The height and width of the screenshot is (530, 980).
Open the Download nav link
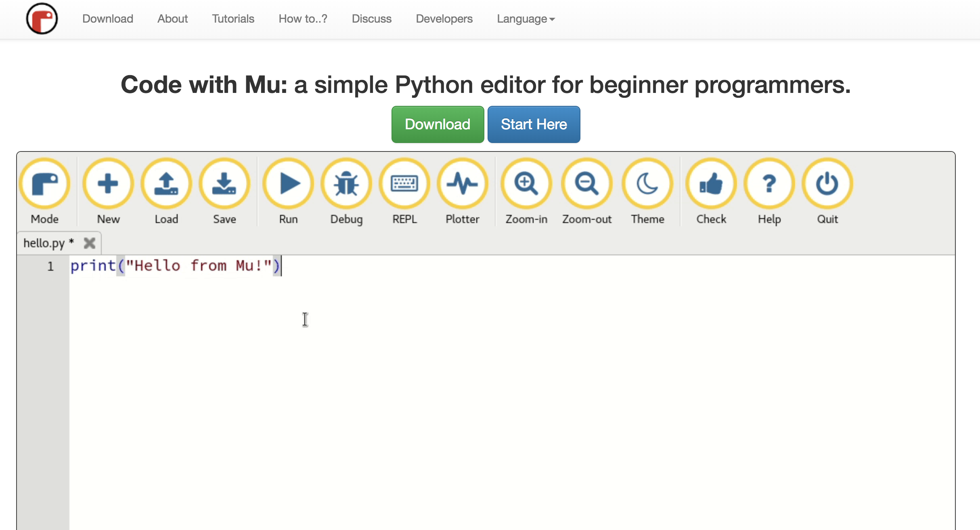point(108,19)
